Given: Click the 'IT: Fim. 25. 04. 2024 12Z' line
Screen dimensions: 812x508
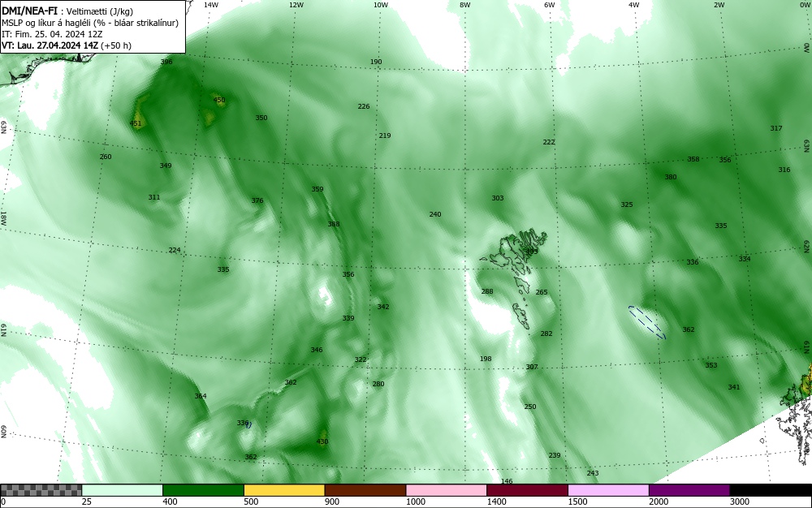Looking at the screenshot, I should [52, 34].
